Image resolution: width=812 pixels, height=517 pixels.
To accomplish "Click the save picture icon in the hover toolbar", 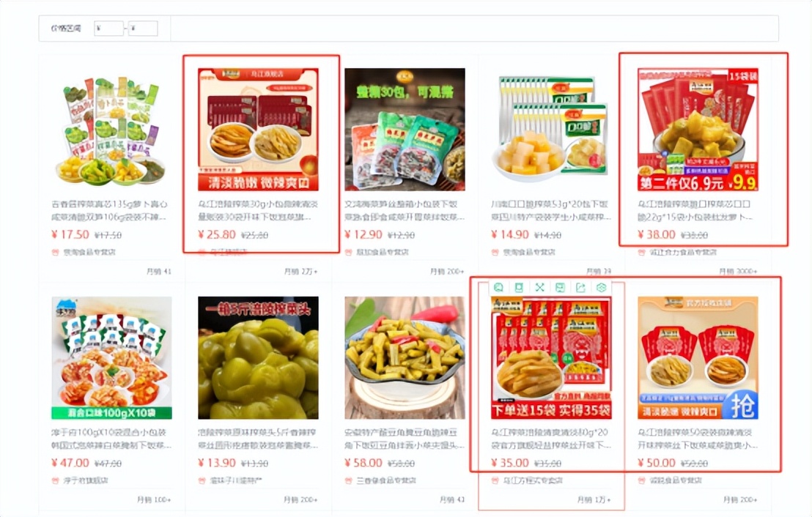I will 560,287.
